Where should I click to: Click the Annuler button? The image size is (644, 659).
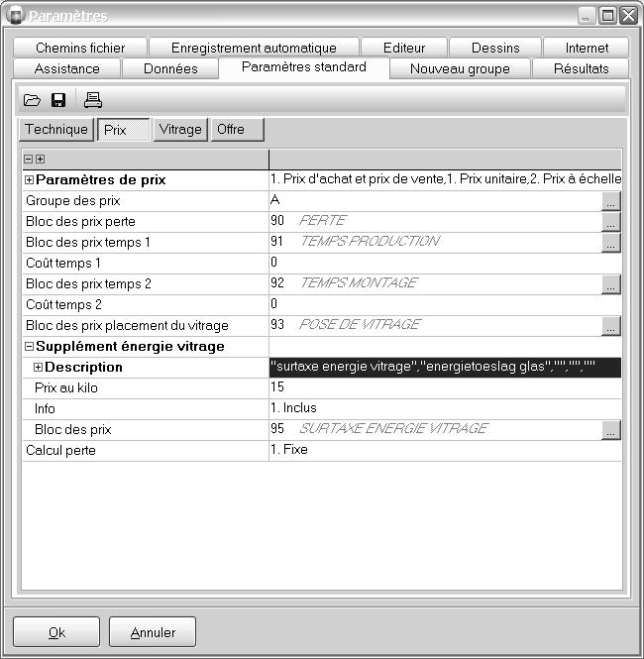(153, 631)
